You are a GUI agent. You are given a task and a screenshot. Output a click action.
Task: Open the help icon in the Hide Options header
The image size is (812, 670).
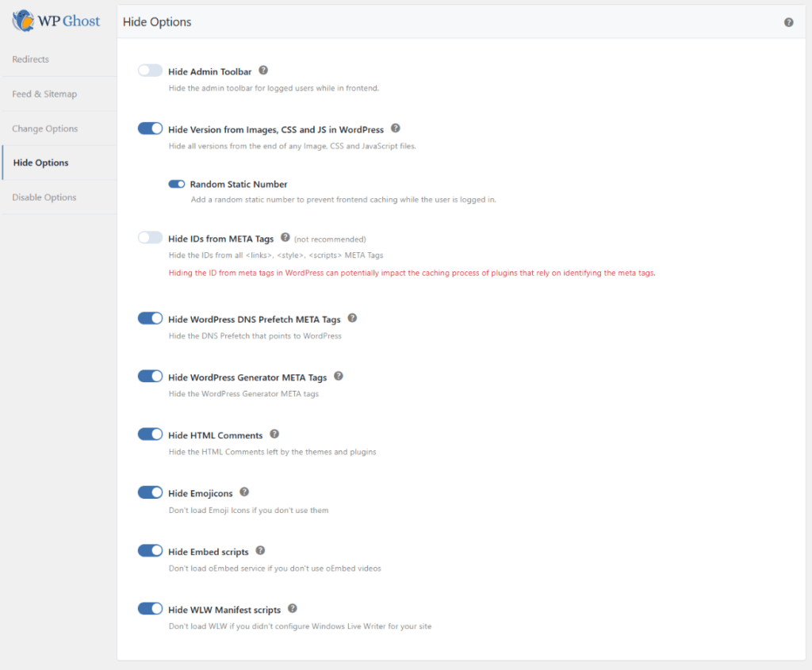coord(789,22)
